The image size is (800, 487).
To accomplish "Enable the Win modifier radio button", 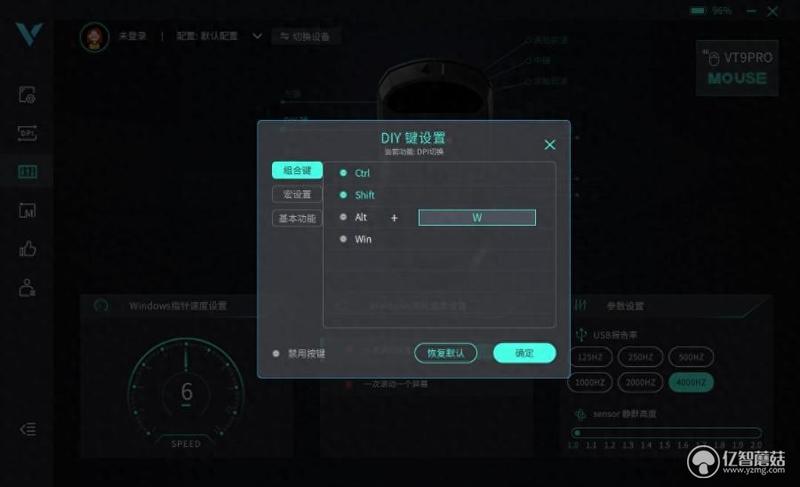I will pyautogui.click(x=343, y=239).
